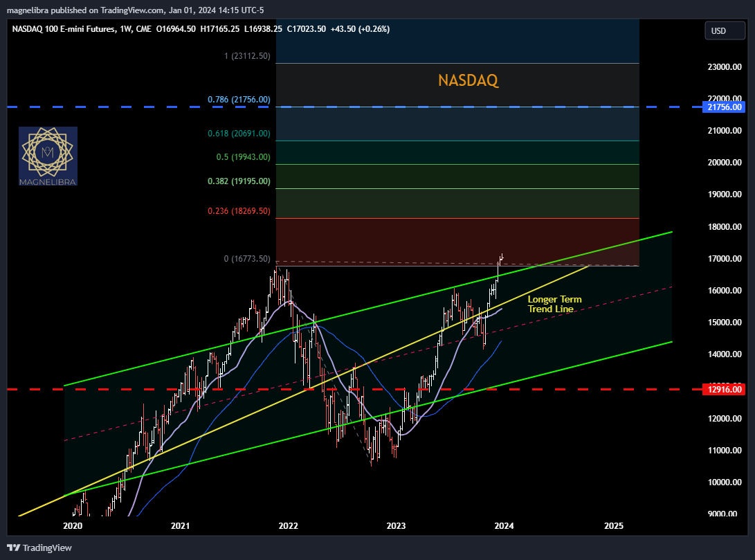
Task: Click the 2025 label on time axis
Action: (x=614, y=526)
